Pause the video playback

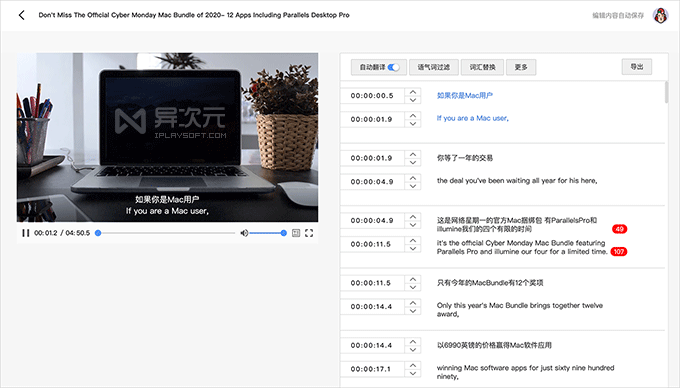26,233
